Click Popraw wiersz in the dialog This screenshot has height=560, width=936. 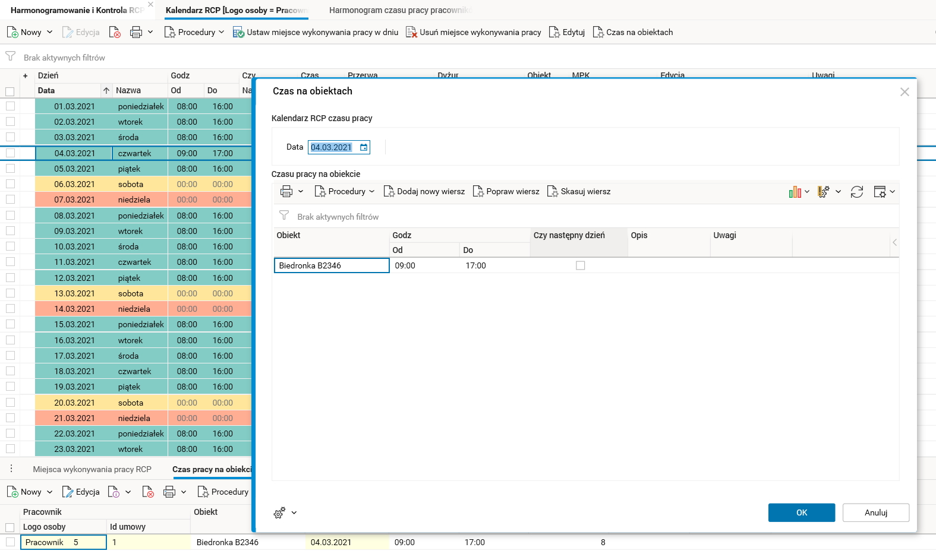point(506,191)
